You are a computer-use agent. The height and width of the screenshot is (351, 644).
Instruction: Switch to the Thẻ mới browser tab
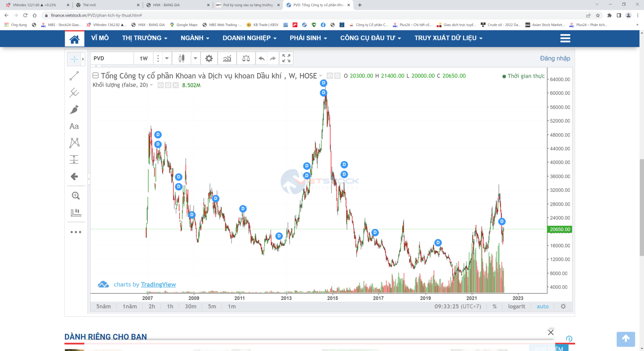pos(107,5)
